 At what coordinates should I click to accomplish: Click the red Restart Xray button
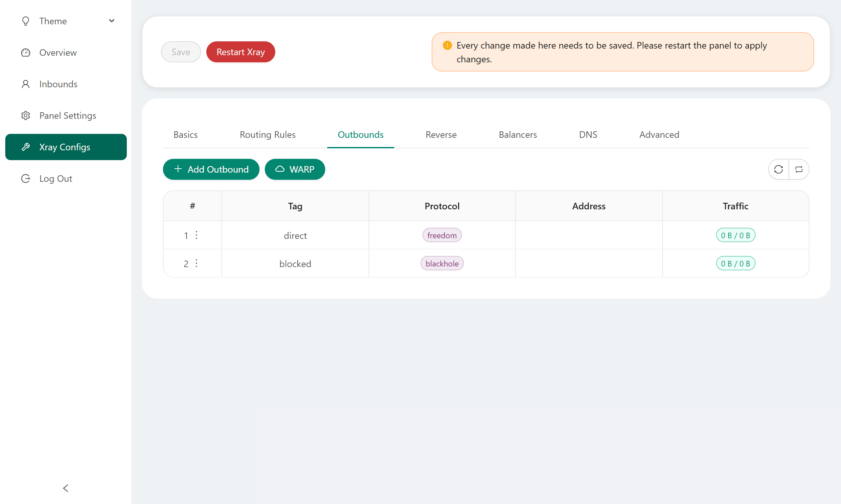click(x=240, y=52)
